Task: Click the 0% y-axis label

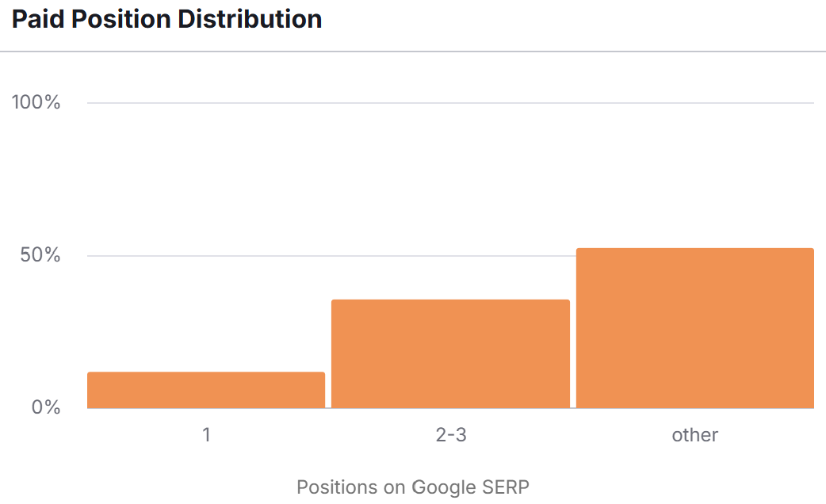Action: [x=46, y=407]
